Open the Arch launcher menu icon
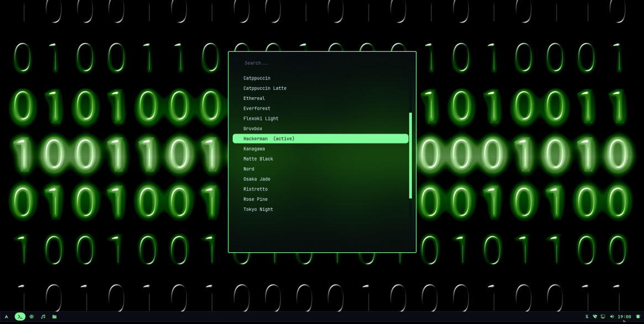Image resolution: width=644 pixels, height=324 pixels. pyautogui.click(x=6, y=317)
